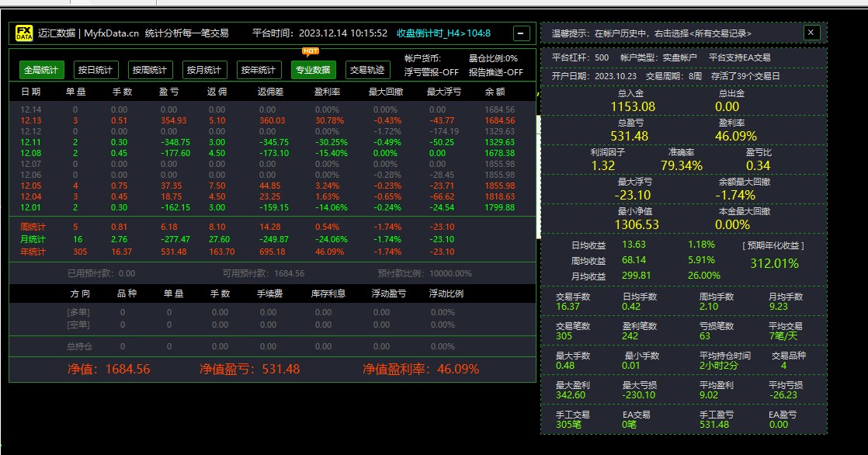Click the 354.93 profit value
This screenshot has width=868, height=455.
tap(174, 120)
